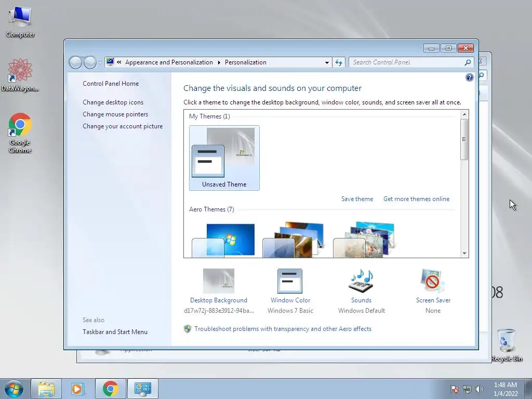Click the 'Aero Themes (7)' group heading
Viewport: 532px width, 399px height.
211,209
